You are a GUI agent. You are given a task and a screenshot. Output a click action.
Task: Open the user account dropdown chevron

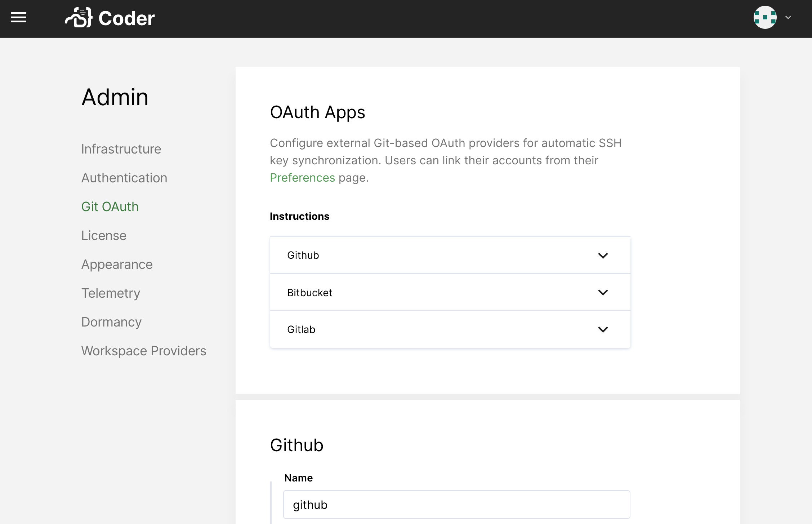[788, 18]
